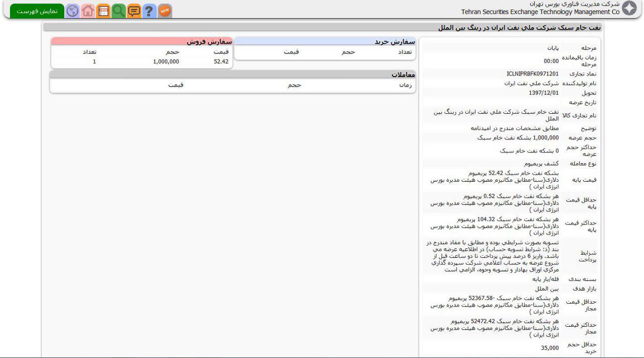The height and width of the screenshot is (358, 644).
Task: Click sell order count value 1
Action: 94,61
